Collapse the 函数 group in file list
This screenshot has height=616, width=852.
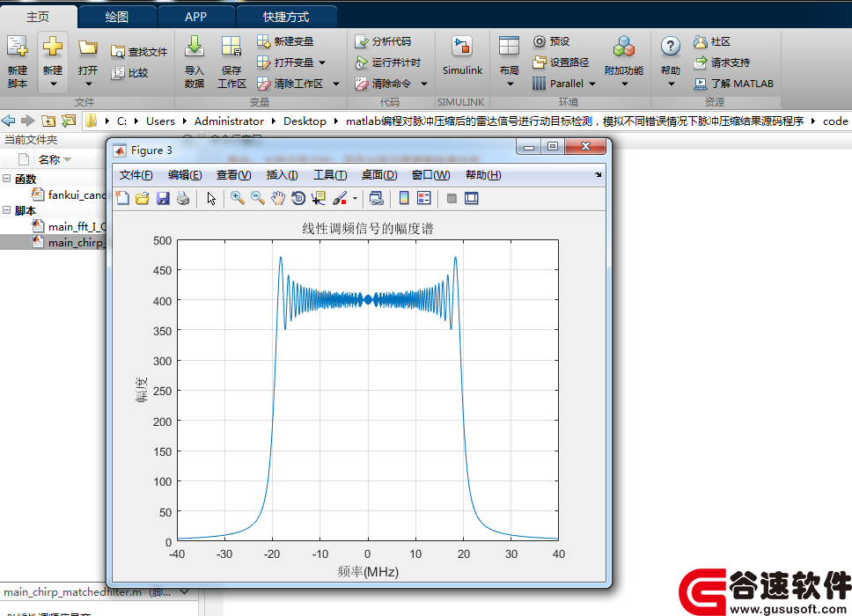click(x=6, y=178)
